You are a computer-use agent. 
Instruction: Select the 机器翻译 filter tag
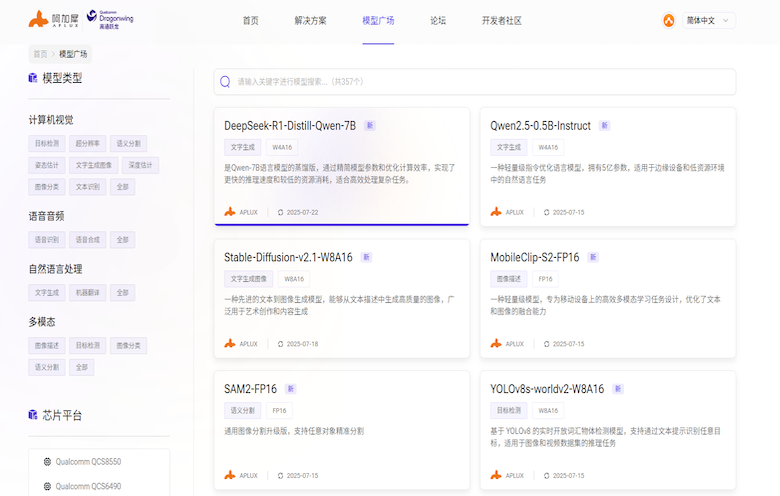[x=88, y=293]
